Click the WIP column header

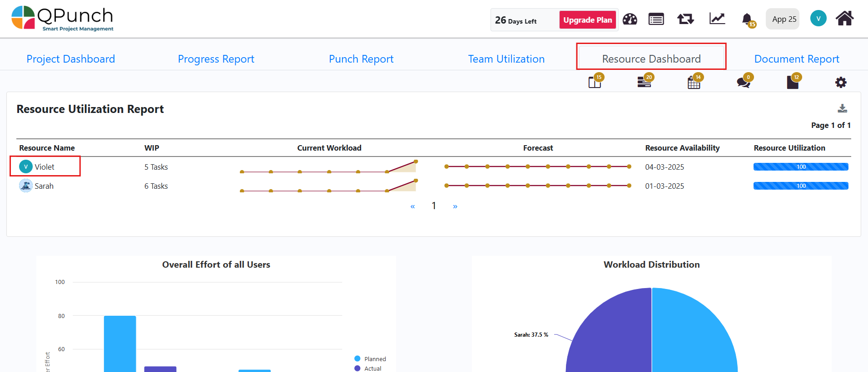(x=152, y=148)
